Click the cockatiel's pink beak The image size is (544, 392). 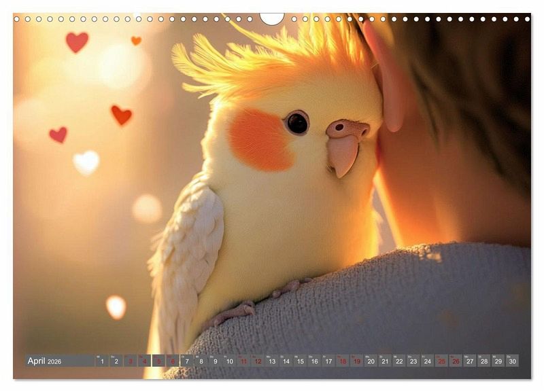point(344,146)
